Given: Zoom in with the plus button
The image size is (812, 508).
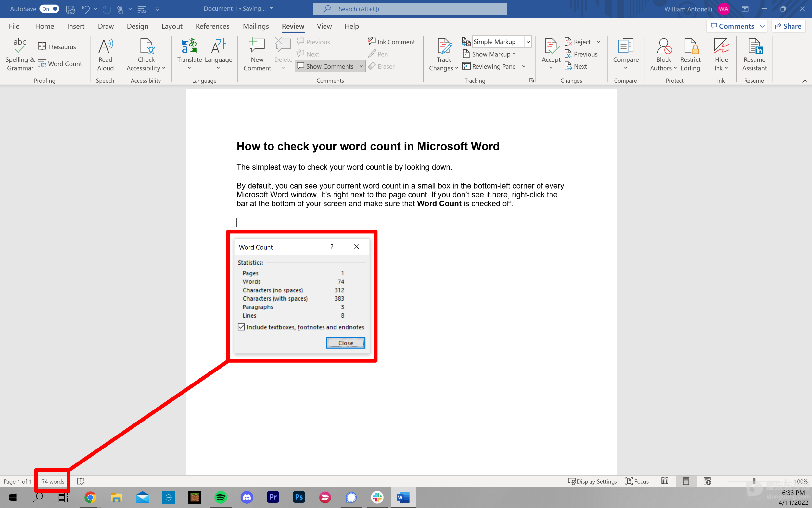Looking at the screenshot, I should pyautogui.click(x=785, y=481).
